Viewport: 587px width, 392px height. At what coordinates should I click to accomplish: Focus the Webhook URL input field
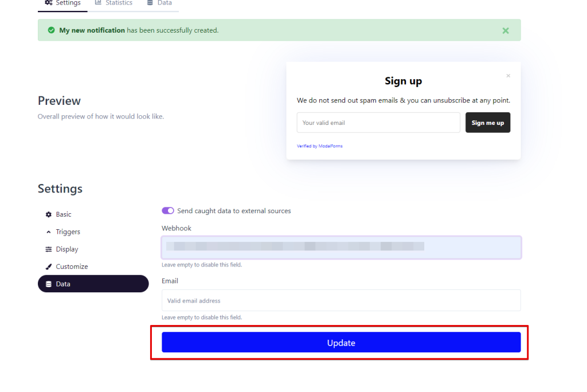pyautogui.click(x=341, y=248)
